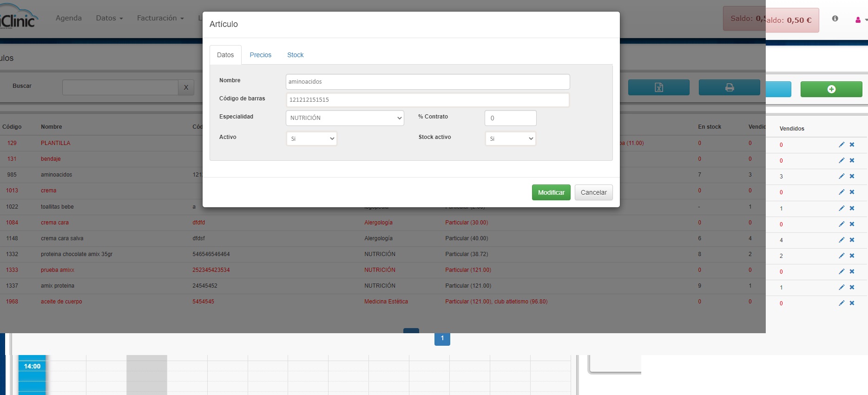Print the article list
This screenshot has width=868, height=395.
point(730,87)
